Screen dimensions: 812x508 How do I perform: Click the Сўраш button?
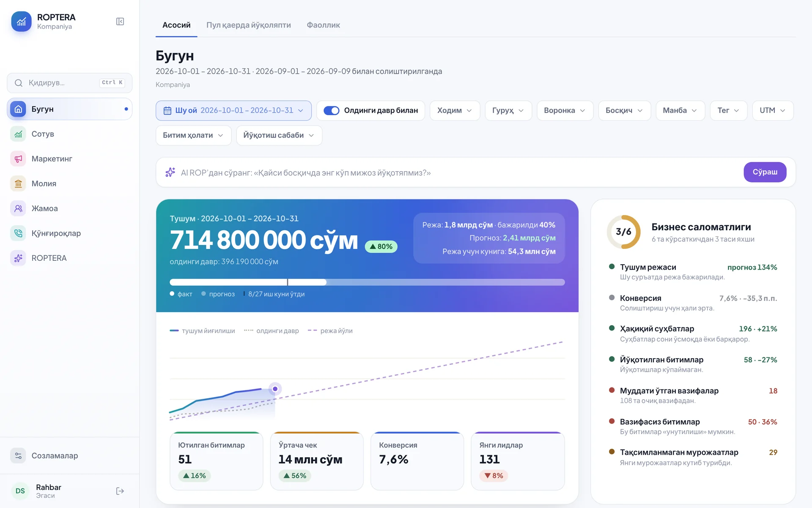(x=765, y=172)
